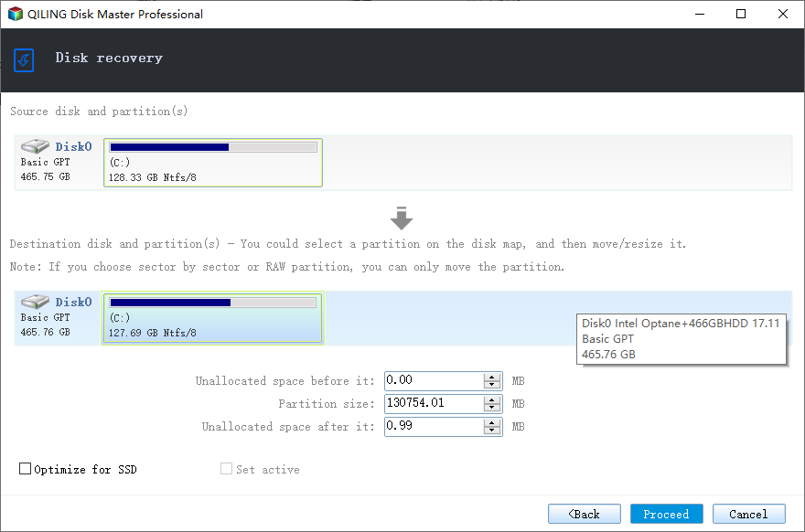Decrease Unallocated space after it value
805x532 pixels.
tap(492, 431)
